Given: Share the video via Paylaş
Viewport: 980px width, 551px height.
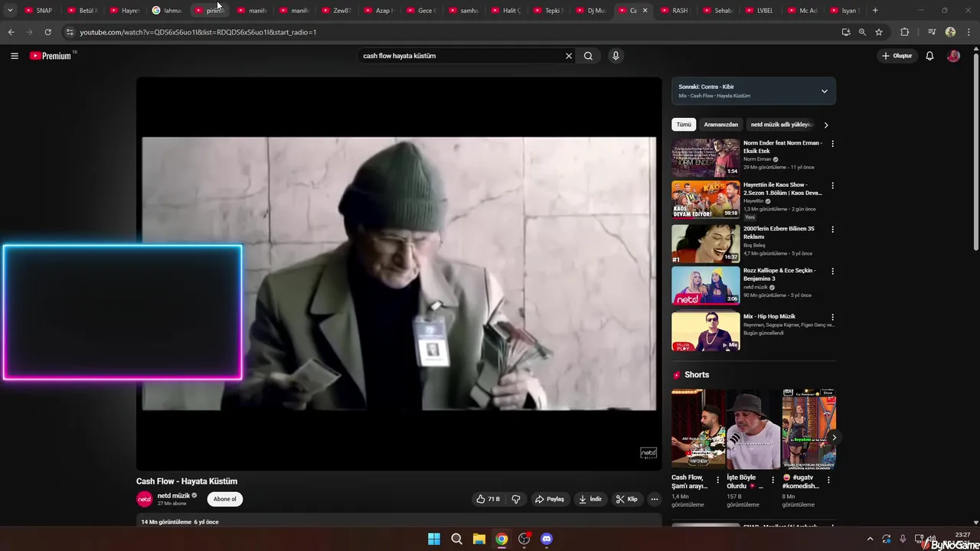Looking at the screenshot, I should (550, 499).
